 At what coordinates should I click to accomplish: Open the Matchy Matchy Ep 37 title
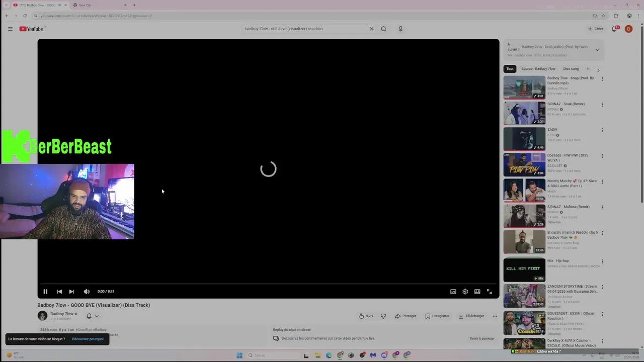point(572,184)
